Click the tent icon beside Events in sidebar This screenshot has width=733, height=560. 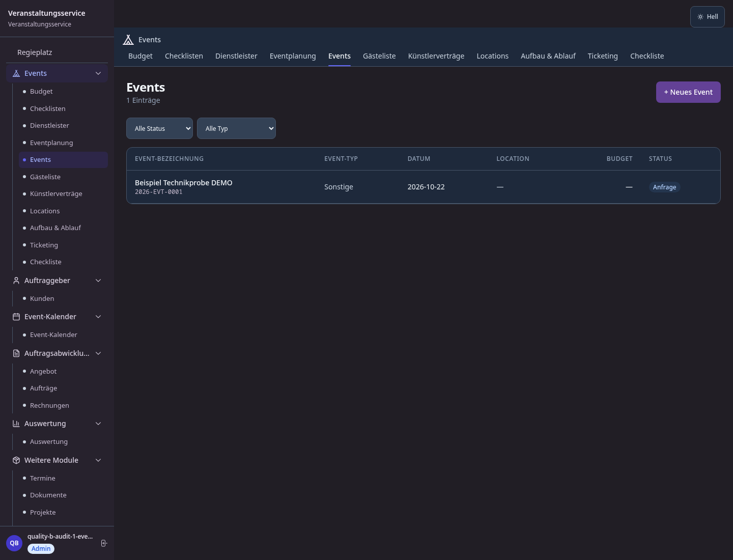(16, 73)
